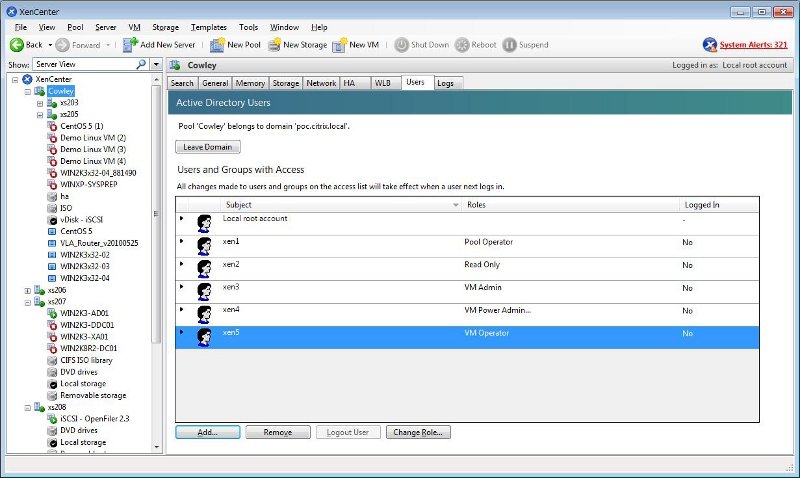
Task: Click the tree panel scroll up arrow
Action: click(x=157, y=80)
